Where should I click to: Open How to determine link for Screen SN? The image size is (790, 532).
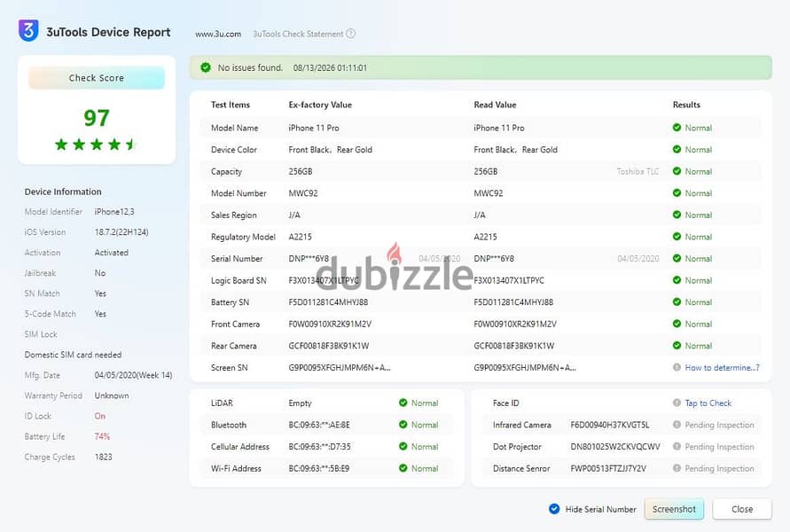[722, 368]
